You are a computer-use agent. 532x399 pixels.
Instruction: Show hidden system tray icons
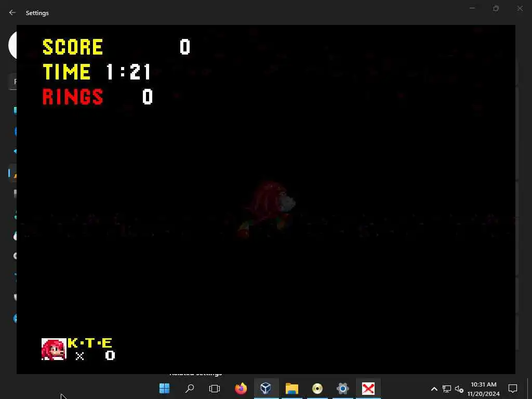[x=434, y=389]
